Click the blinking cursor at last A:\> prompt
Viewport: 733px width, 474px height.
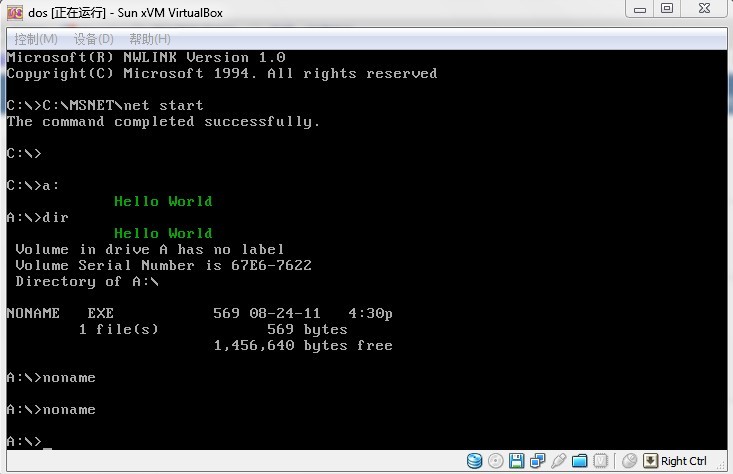point(47,447)
